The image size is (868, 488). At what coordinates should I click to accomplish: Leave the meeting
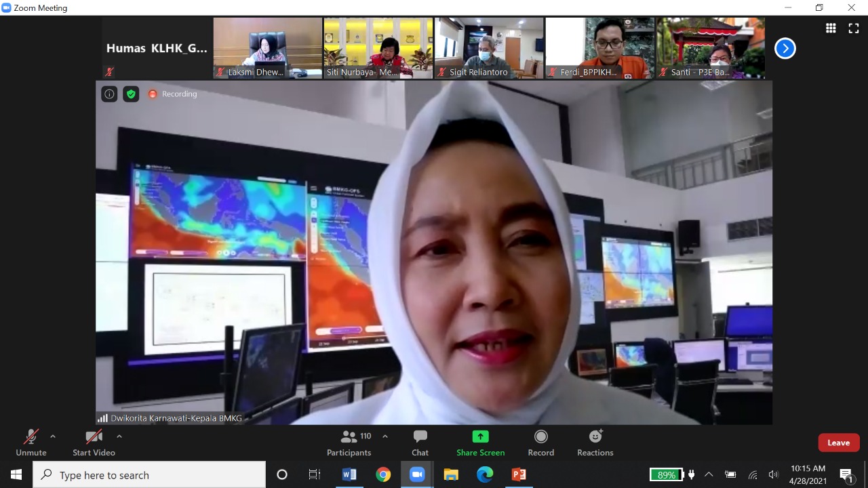click(x=838, y=443)
